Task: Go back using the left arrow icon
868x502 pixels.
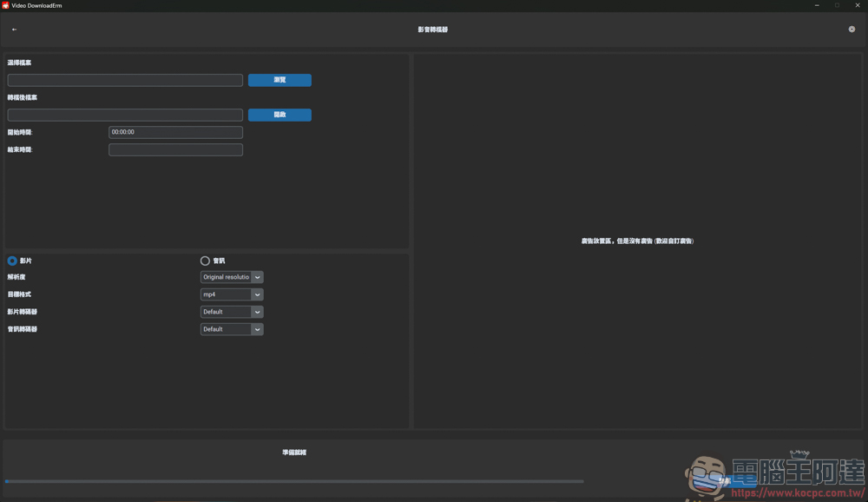Action: point(15,30)
